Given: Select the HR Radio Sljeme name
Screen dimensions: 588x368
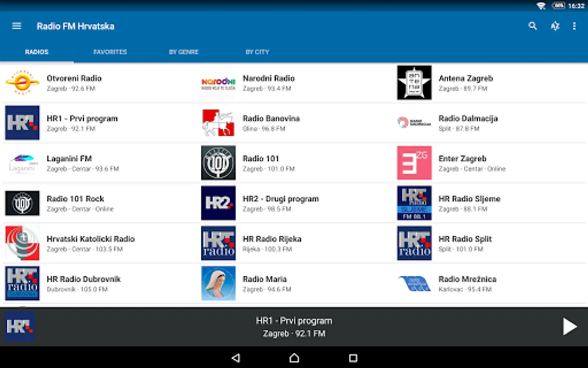Looking at the screenshot, I should tap(469, 199).
